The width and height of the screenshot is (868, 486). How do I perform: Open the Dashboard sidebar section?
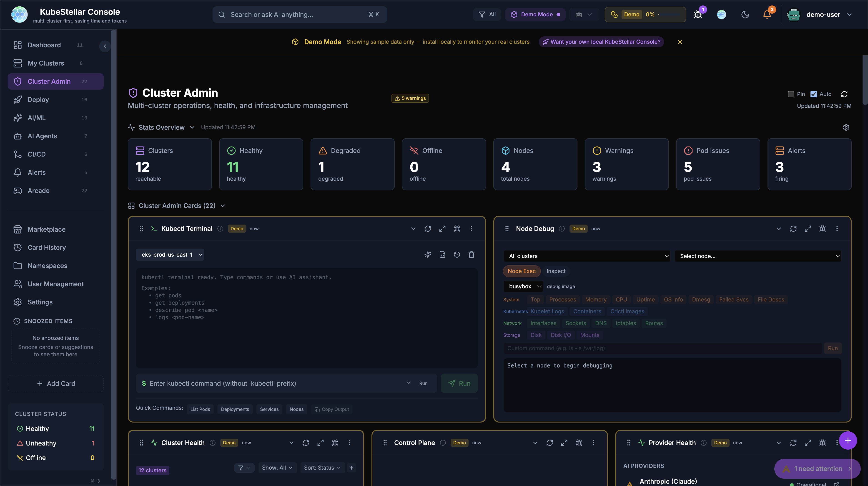pyautogui.click(x=44, y=45)
